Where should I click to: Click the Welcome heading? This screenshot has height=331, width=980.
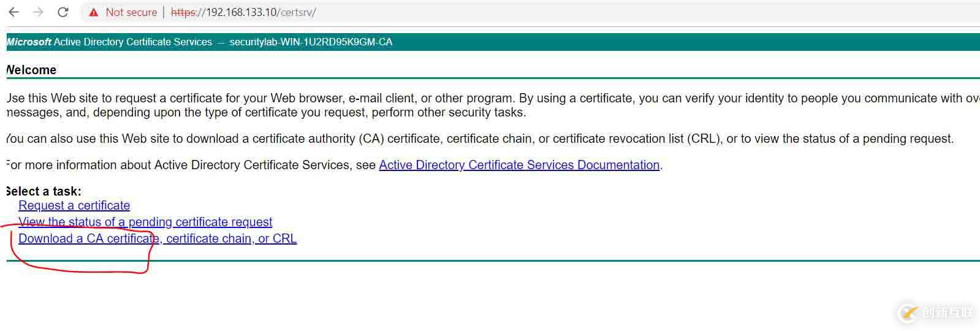coord(31,70)
